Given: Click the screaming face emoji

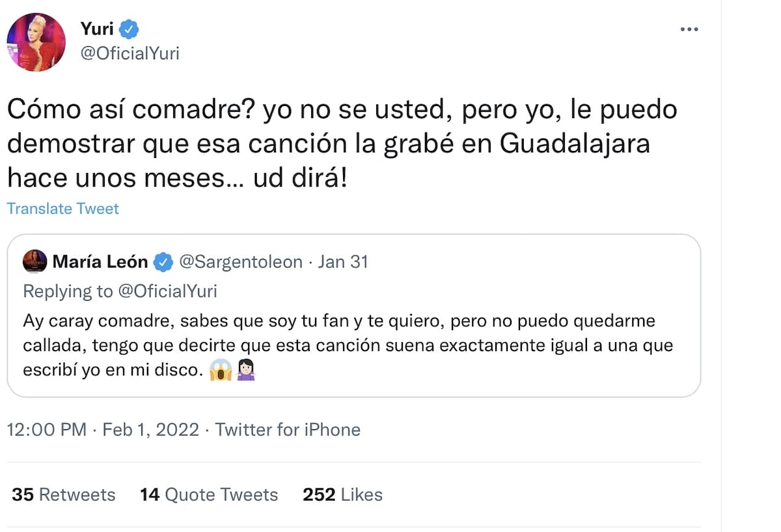Looking at the screenshot, I should [x=221, y=371].
